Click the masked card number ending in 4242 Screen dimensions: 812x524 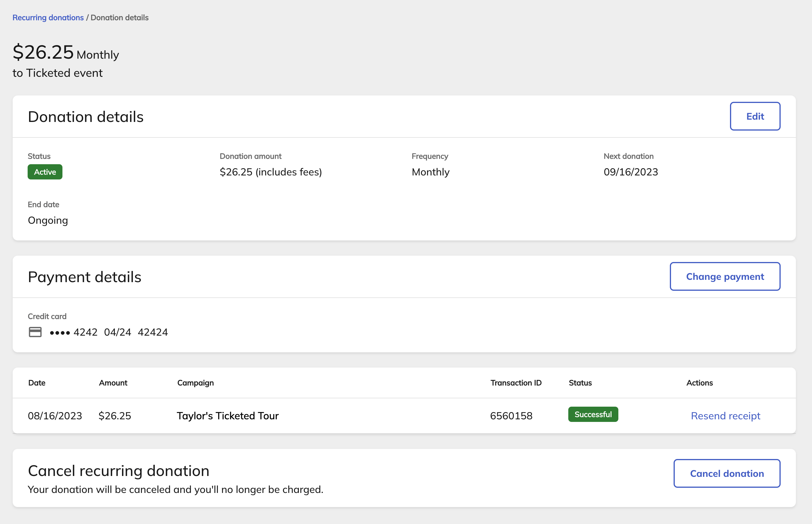coord(74,332)
